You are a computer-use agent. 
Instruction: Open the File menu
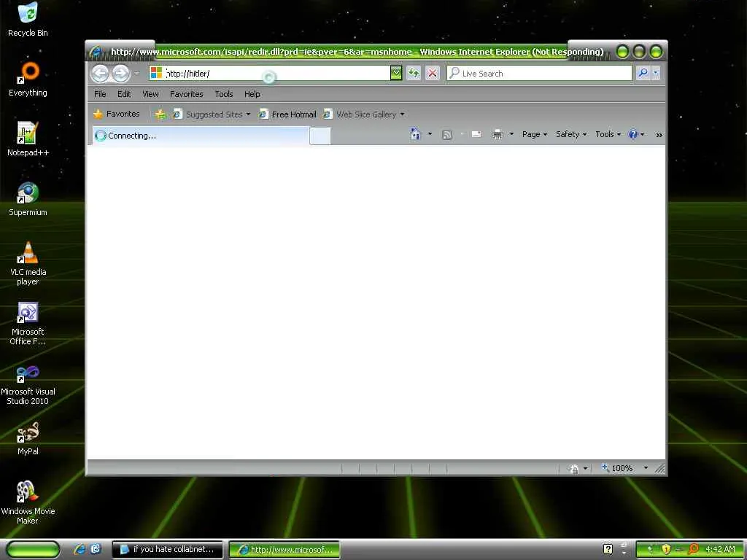tap(100, 94)
